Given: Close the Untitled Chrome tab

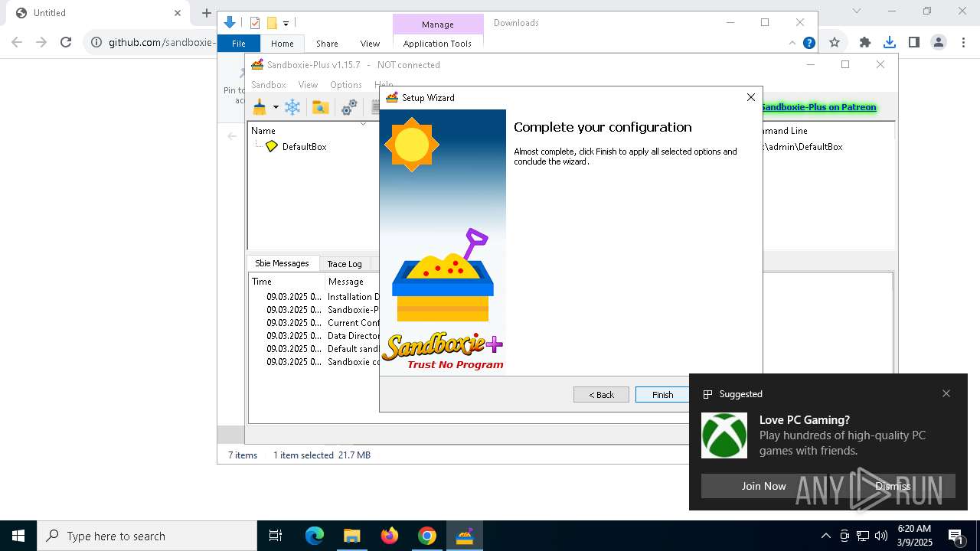Looking at the screenshot, I should tap(178, 13).
